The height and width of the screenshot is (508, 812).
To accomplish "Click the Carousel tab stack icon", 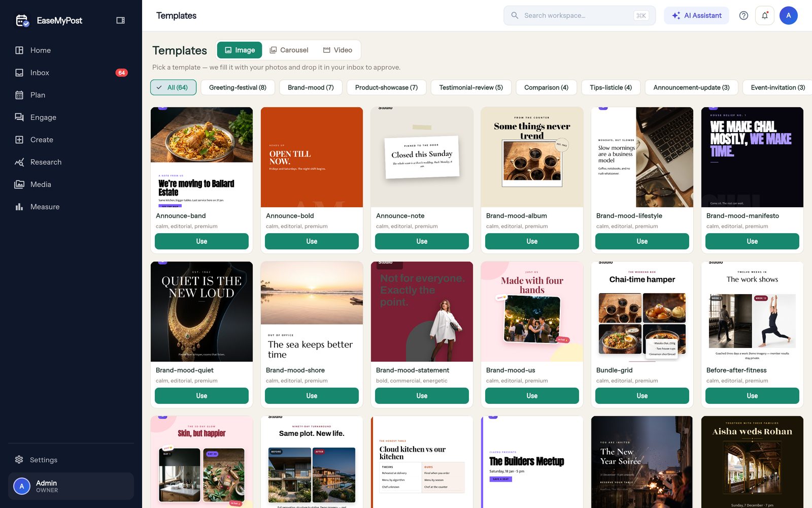I will 273,50.
